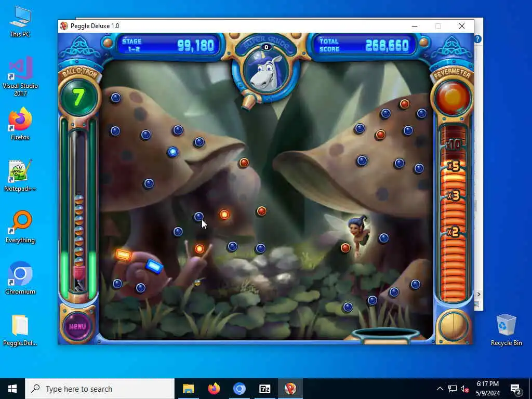The height and width of the screenshot is (399, 532).
Task: Open the network tray icon
Action: pos(453,389)
